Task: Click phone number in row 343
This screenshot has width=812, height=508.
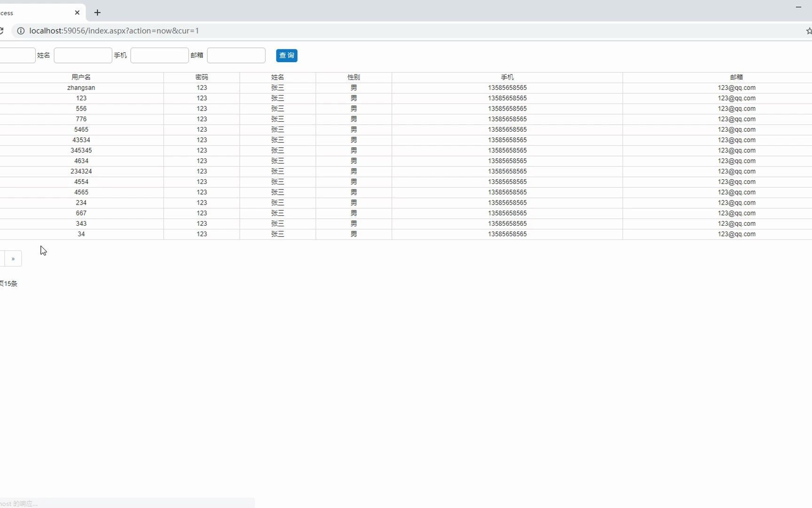Action: [x=507, y=223]
